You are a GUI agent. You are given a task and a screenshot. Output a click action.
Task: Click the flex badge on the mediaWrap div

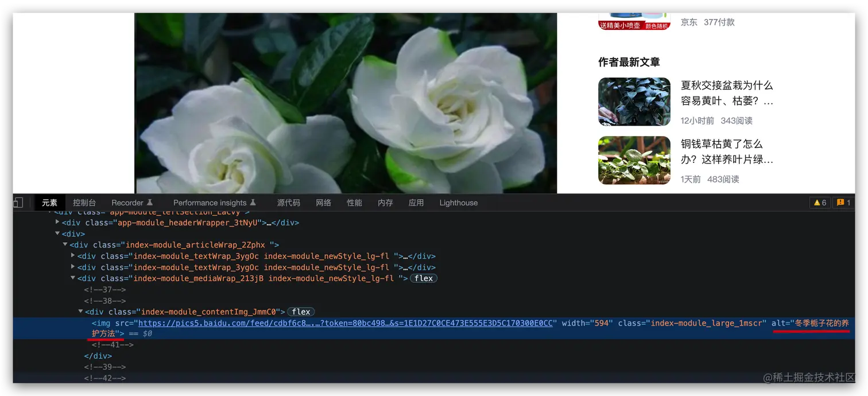424,278
